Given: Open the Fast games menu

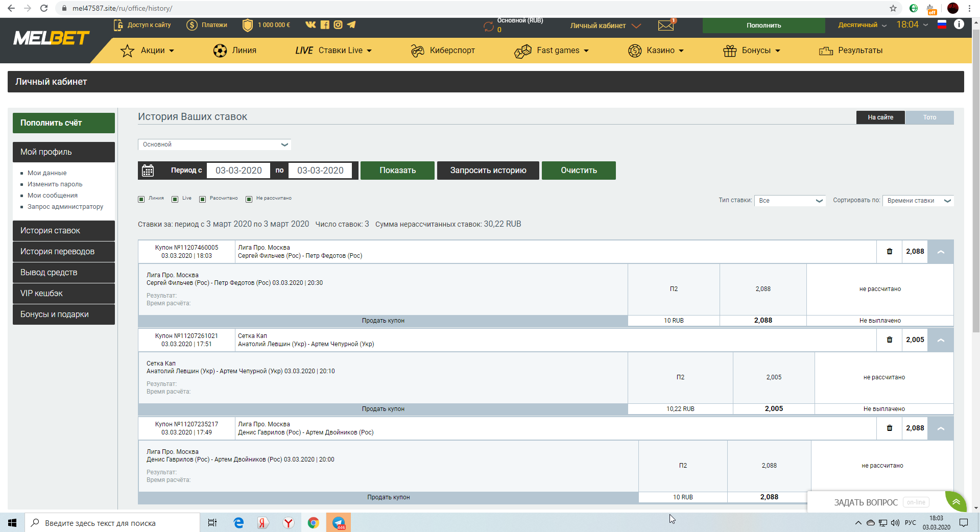Looking at the screenshot, I should 552,51.
